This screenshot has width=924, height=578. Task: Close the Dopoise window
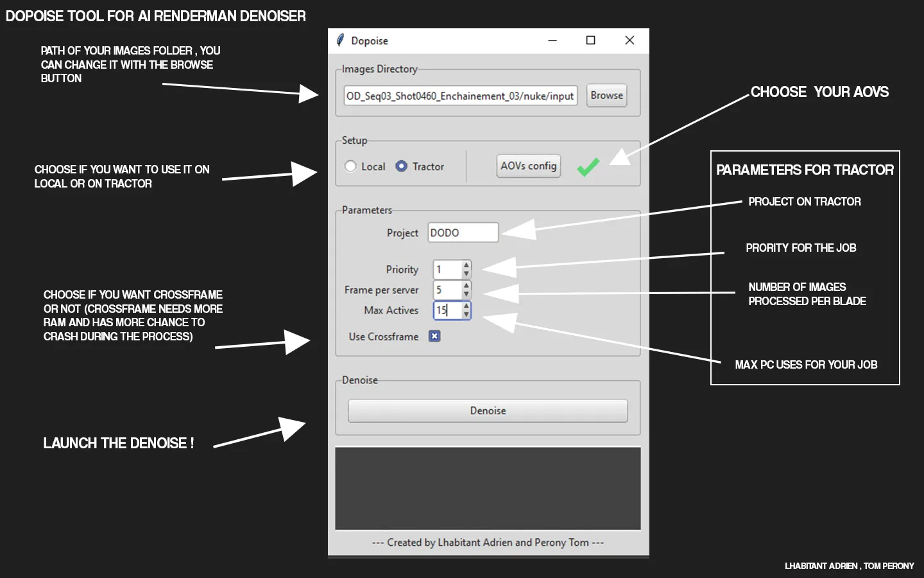[x=629, y=40]
